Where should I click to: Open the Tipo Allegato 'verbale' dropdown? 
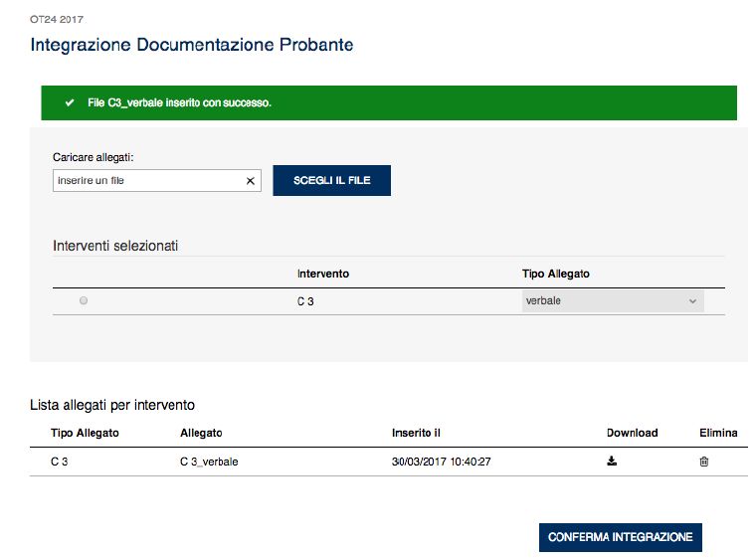coord(612,301)
